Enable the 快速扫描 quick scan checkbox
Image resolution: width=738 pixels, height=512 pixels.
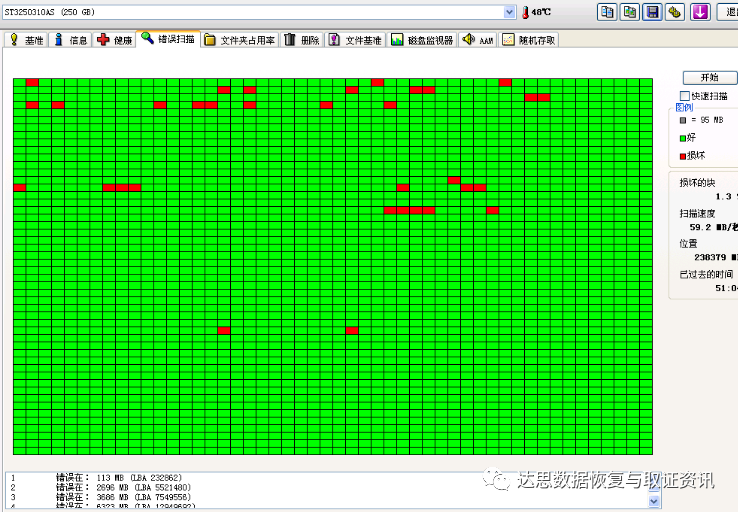[685, 96]
